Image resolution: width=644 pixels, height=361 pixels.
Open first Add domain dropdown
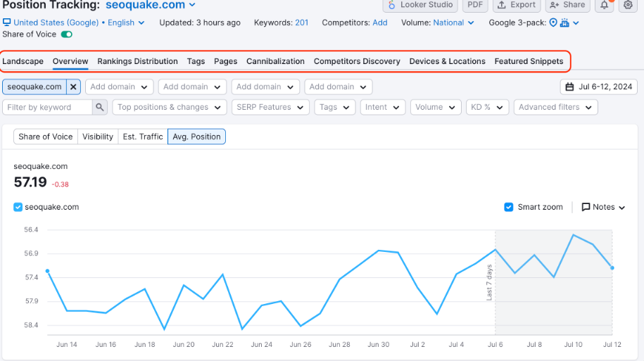click(x=119, y=87)
